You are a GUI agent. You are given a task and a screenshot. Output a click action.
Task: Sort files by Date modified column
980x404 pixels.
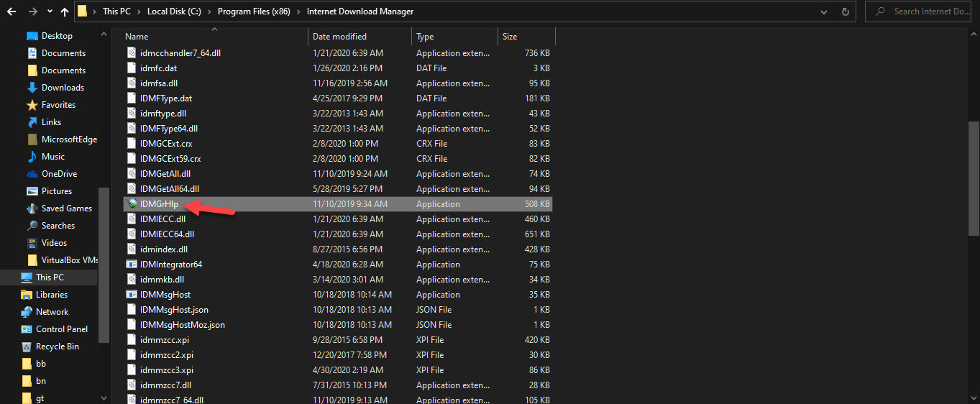pyautogui.click(x=339, y=37)
